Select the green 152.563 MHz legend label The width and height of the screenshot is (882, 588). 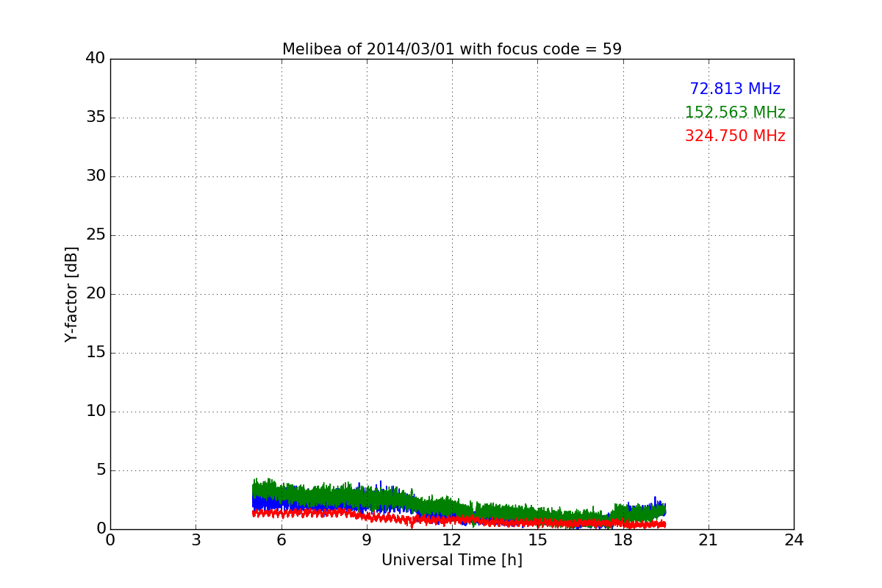735,112
